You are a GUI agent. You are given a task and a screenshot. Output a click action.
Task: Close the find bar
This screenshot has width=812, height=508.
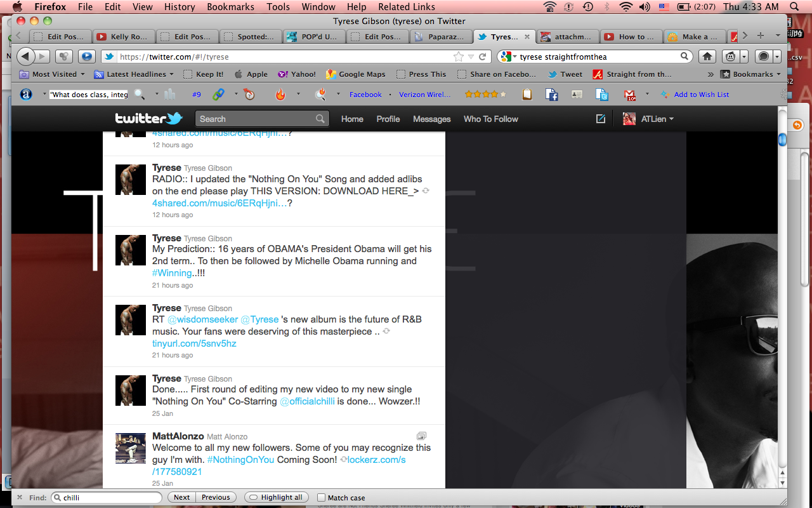pyautogui.click(x=20, y=497)
